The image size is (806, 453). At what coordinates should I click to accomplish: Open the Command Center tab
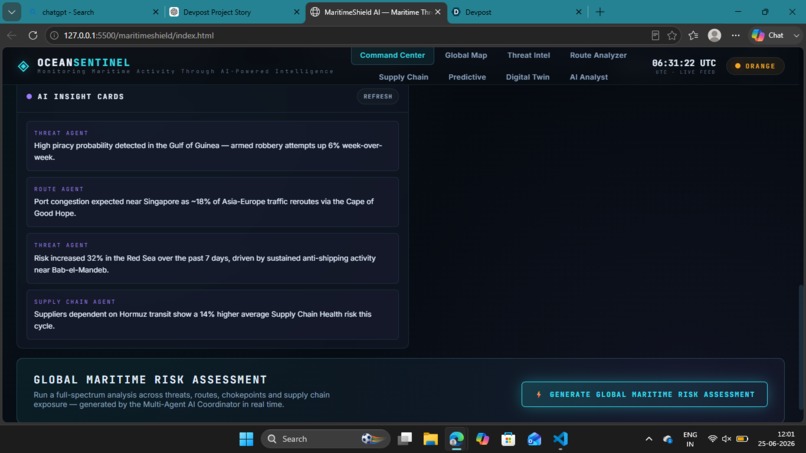392,56
